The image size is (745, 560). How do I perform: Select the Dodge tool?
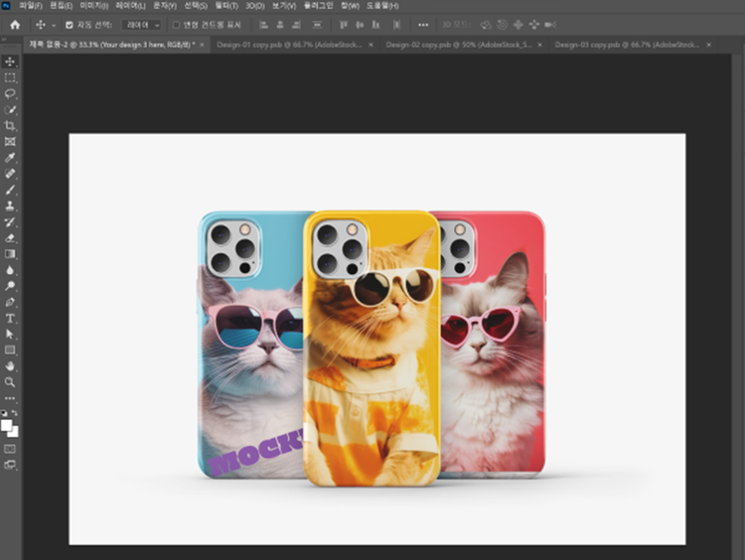(x=10, y=286)
